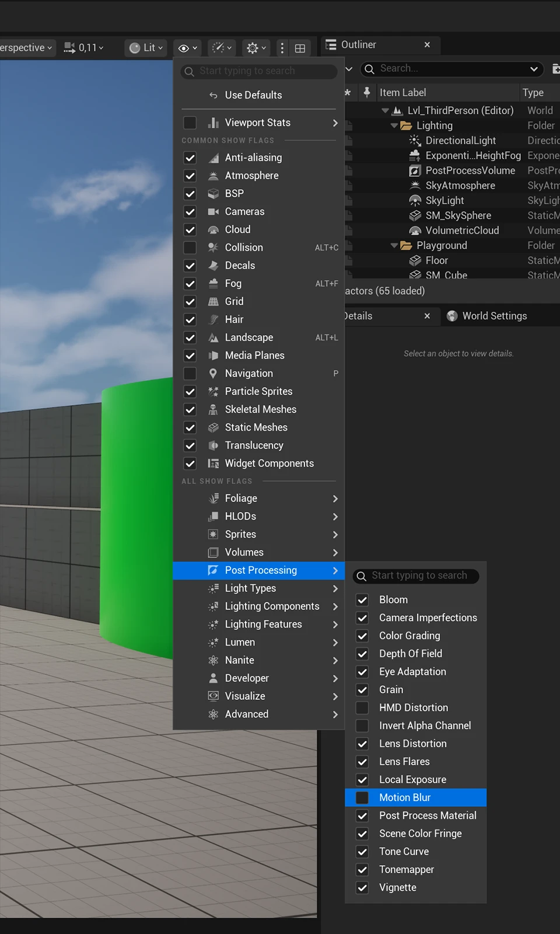Click the Cameras icon in show flags
The height and width of the screenshot is (934, 560).
click(x=213, y=211)
